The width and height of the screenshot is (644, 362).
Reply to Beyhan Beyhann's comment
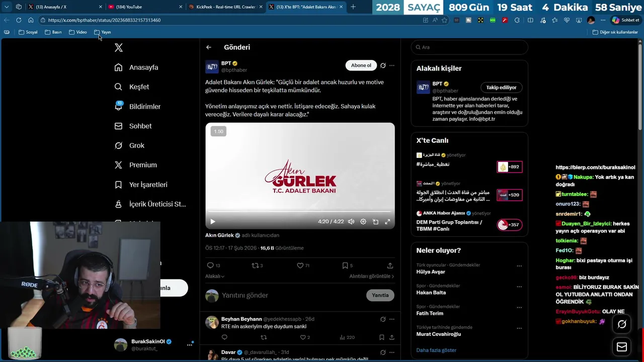pyautogui.click(x=224, y=337)
